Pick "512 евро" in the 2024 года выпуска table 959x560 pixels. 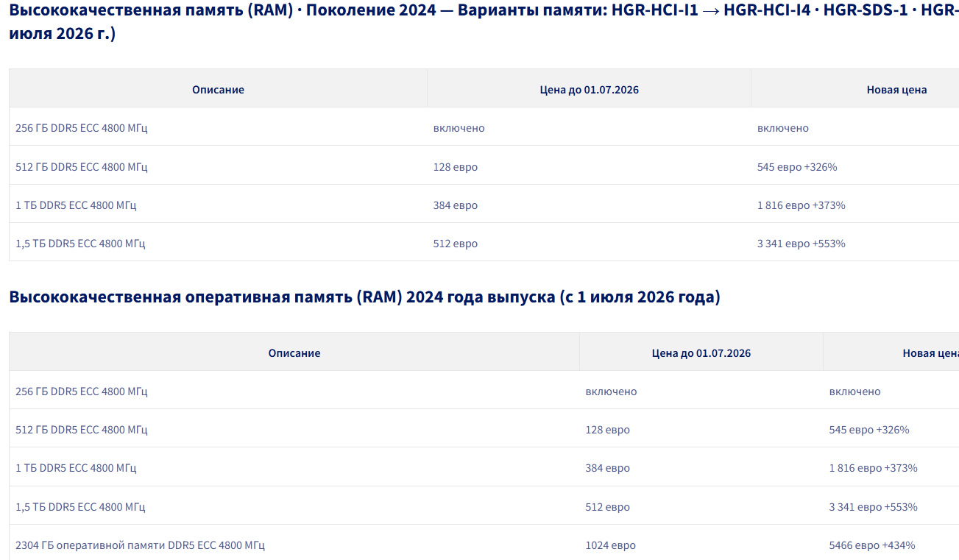(608, 507)
